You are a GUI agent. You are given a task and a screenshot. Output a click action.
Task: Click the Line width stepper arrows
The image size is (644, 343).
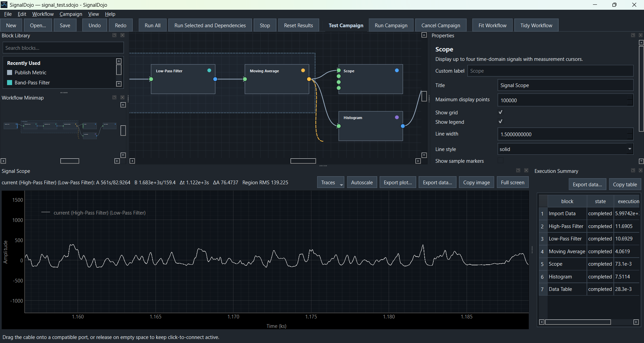click(x=630, y=134)
